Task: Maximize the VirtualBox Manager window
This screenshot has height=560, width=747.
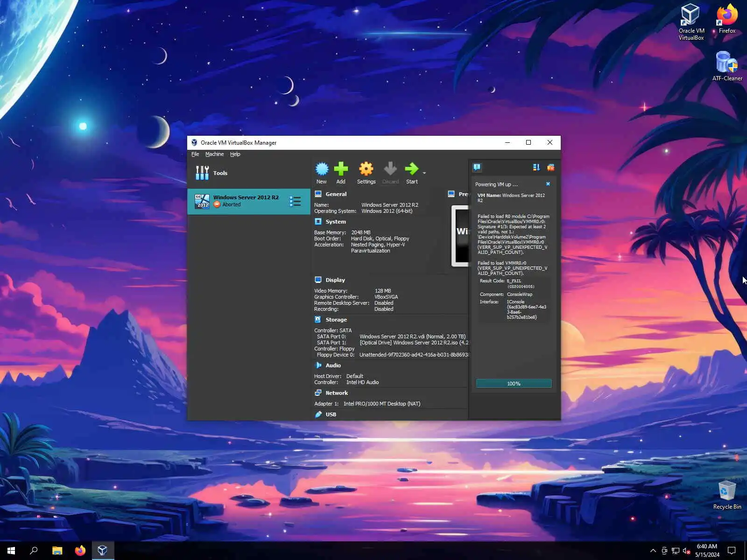Action: (529, 143)
